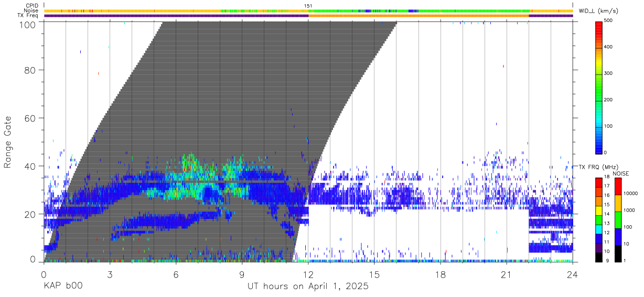Click the 400 tick on width colorbar
The width and height of the screenshot is (644, 297).
click(x=609, y=47)
